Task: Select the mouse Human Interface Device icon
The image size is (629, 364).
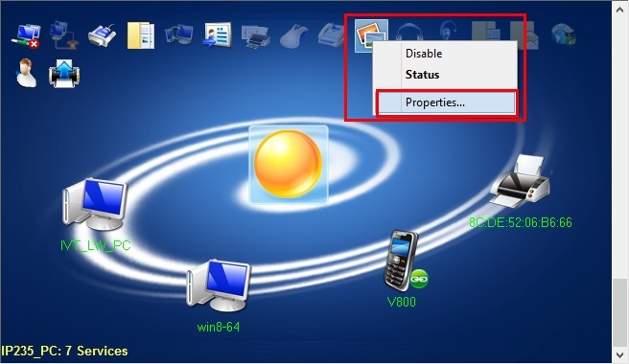Action: [294, 36]
